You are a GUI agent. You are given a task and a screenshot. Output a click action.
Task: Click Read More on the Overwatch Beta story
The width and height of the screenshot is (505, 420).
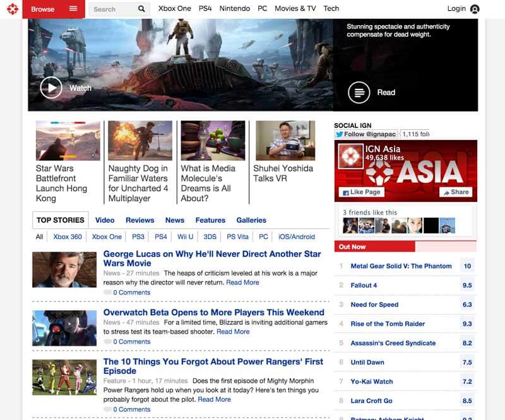pos(233,331)
